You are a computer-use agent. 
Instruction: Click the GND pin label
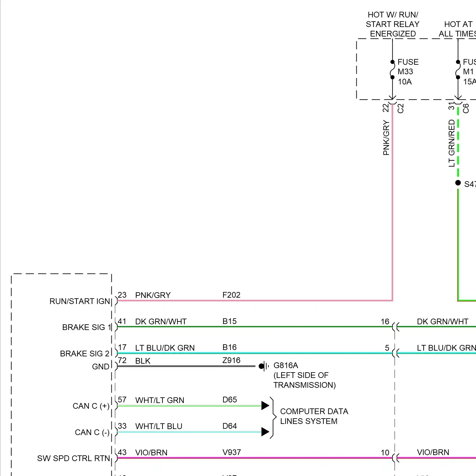pyautogui.click(x=101, y=367)
